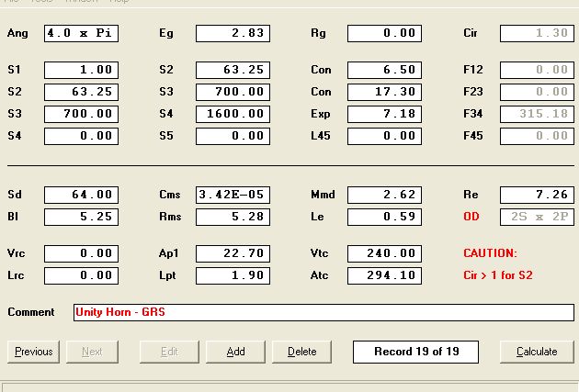Edit the Ap1 value 22.70

(233, 253)
